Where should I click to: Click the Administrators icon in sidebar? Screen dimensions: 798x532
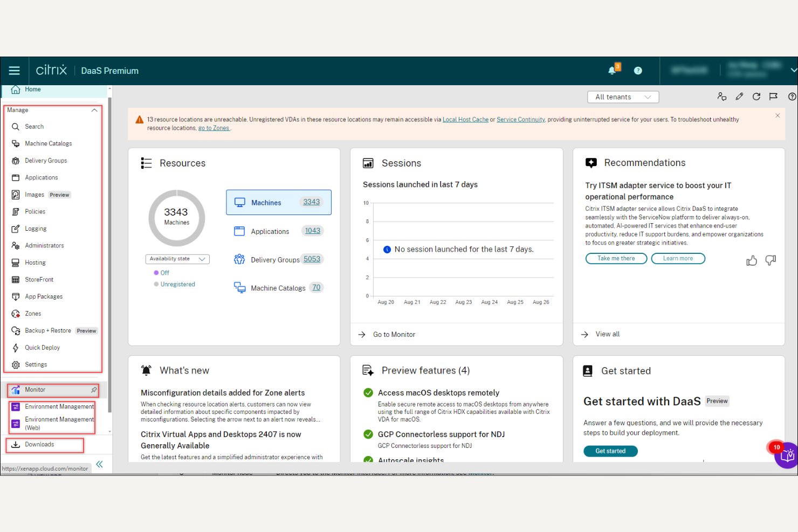(16, 246)
